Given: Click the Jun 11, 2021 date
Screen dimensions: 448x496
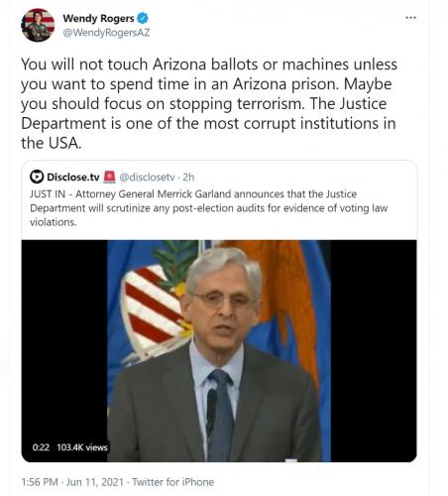Looking at the screenshot, I should [95, 482].
